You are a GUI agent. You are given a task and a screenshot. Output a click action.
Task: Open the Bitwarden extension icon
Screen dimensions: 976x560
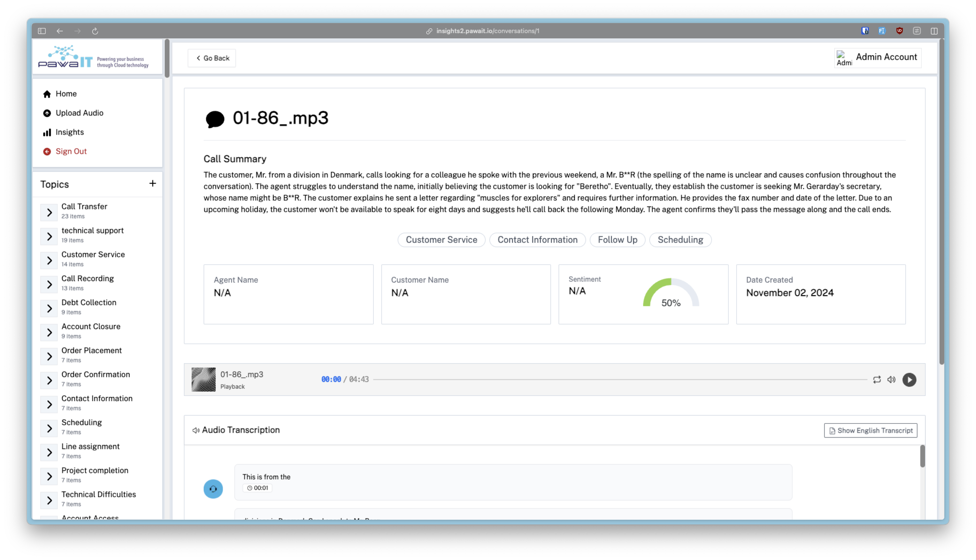865,31
